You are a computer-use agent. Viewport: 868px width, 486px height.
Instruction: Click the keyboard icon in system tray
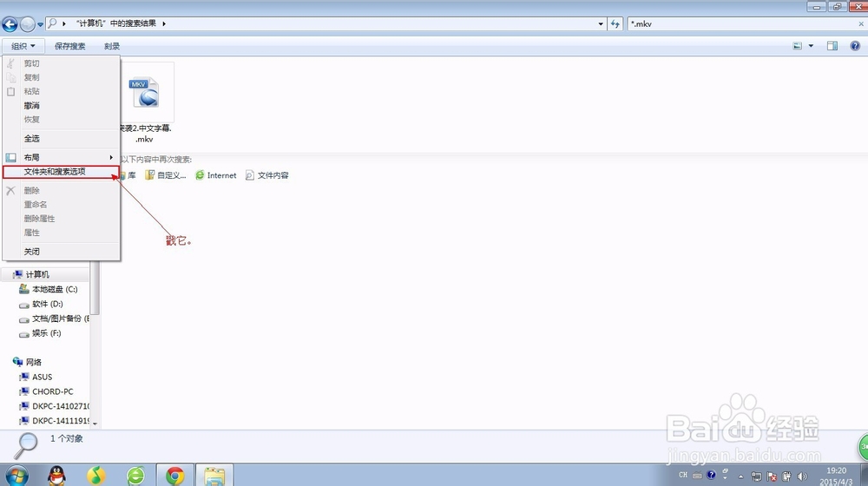[x=698, y=475]
